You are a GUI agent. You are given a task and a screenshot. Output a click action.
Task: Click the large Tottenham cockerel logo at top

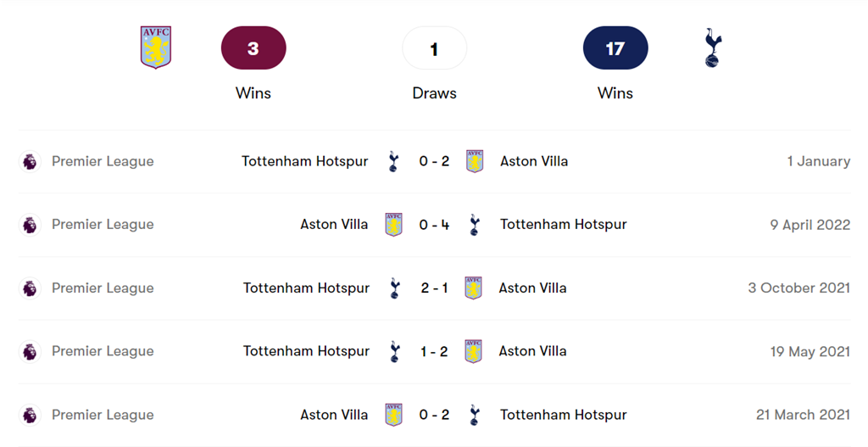tap(713, 47)
